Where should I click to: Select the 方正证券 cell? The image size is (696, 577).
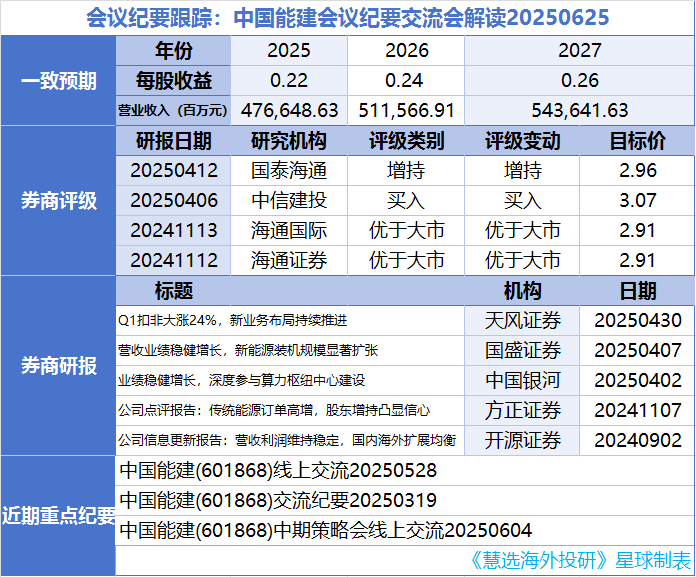[522, 411]
